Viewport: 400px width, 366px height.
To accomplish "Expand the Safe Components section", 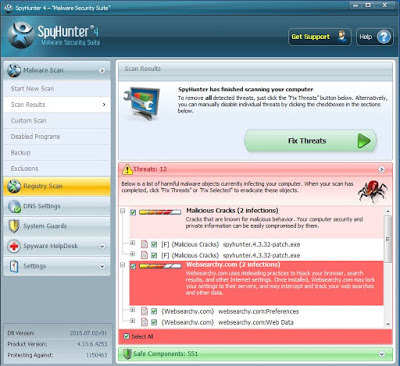I will (381, 354).
